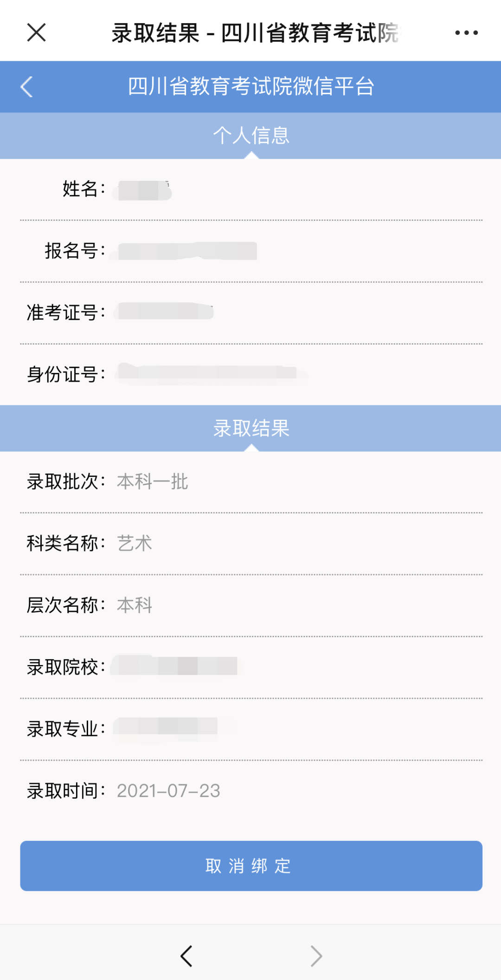The image size is (501, 980).
Task: Open the three-dot more options menu
Action: (x=466, y=33)
